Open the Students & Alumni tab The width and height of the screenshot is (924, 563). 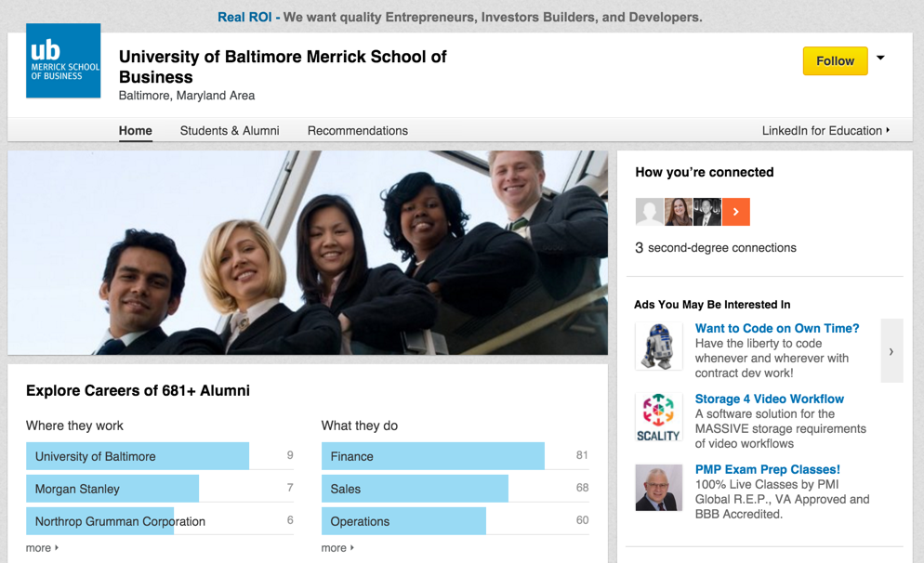[230, 131]
